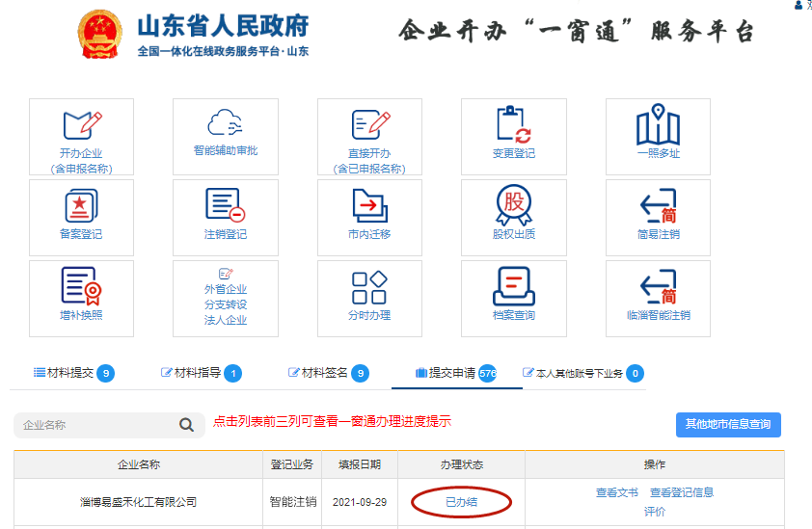
Task: Switch to 提交申请 tab
Action: pyautogui.click(x=456, y=373)
